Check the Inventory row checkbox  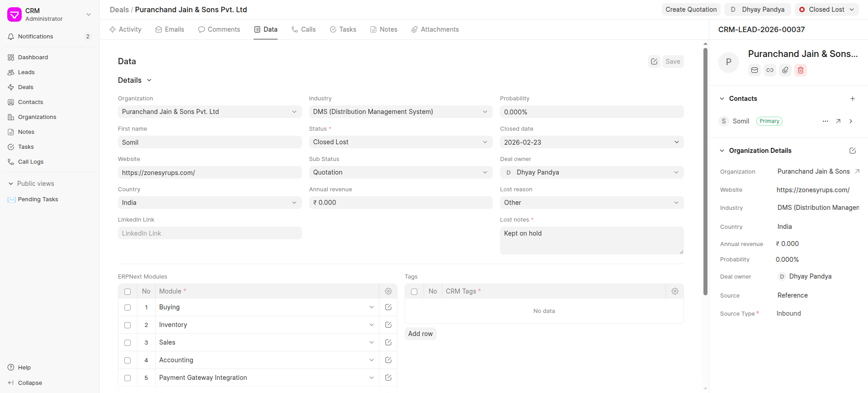[x=127, y=325]
